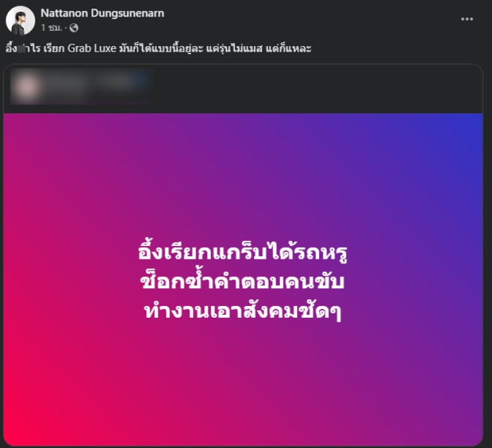Image resolution: width=492 pixels, height=448 pixels.
Task: Click the caption text ending "แต่ก็แหละ"
Action: coord(159,49)
